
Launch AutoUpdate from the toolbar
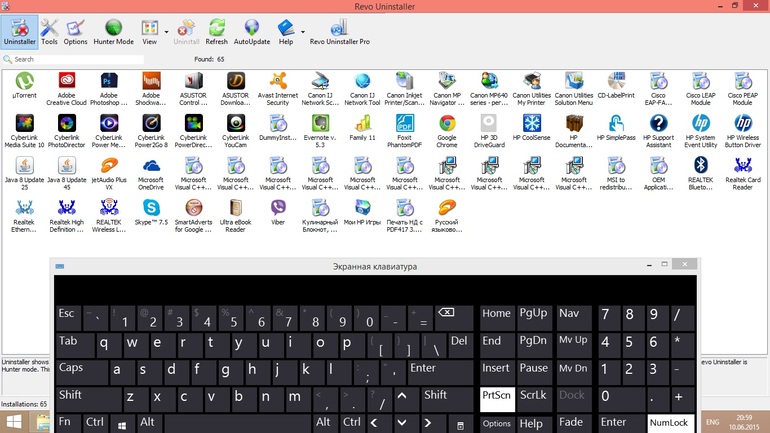point(252,32)
